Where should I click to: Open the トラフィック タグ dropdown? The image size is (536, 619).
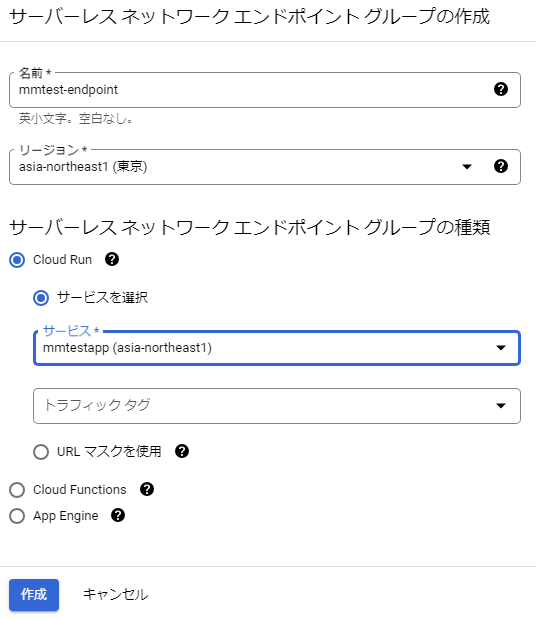277,406
